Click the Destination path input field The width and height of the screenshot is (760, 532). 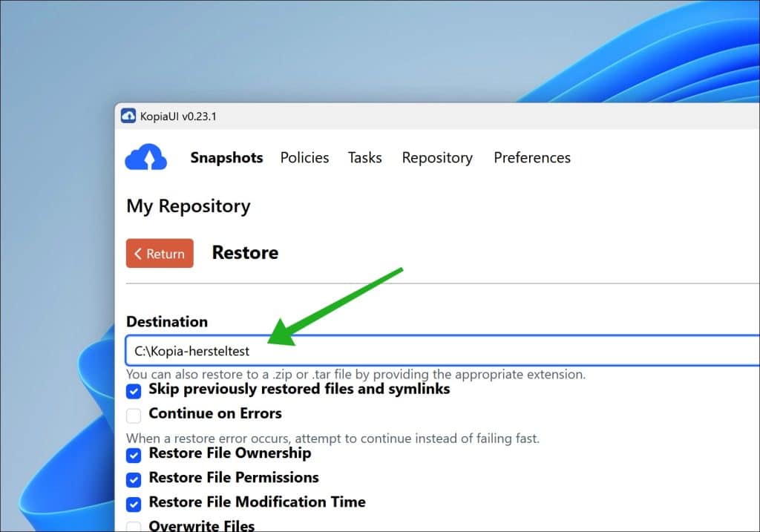[442, 350]
